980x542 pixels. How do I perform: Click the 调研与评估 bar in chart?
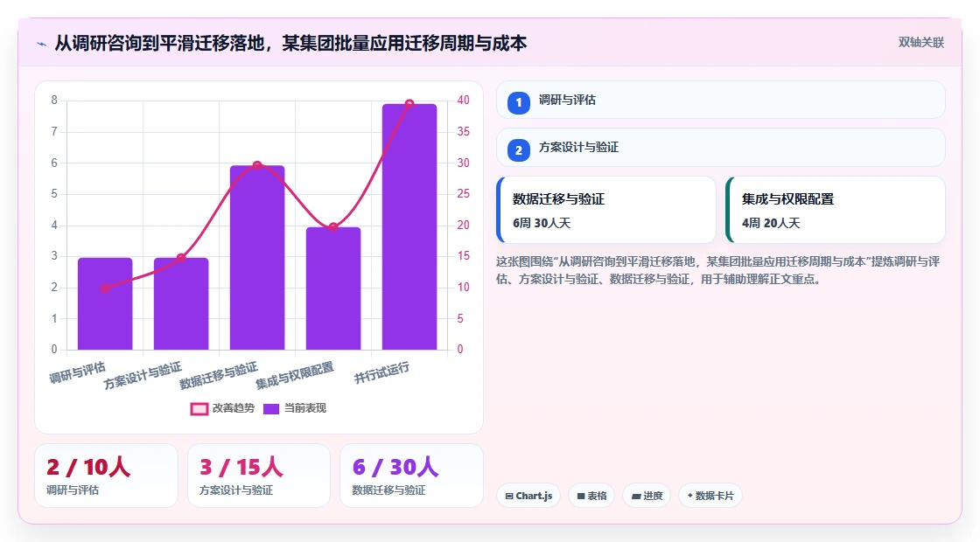point(105,303)
